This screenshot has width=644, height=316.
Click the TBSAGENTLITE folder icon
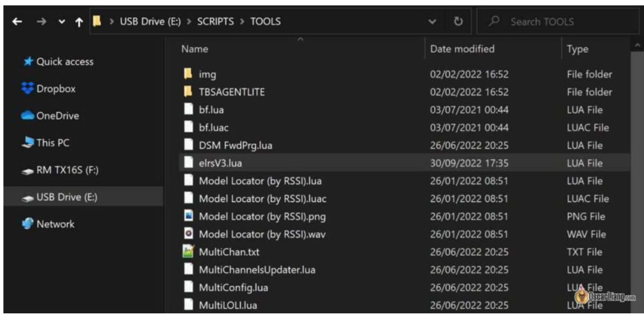coord(188,91)
